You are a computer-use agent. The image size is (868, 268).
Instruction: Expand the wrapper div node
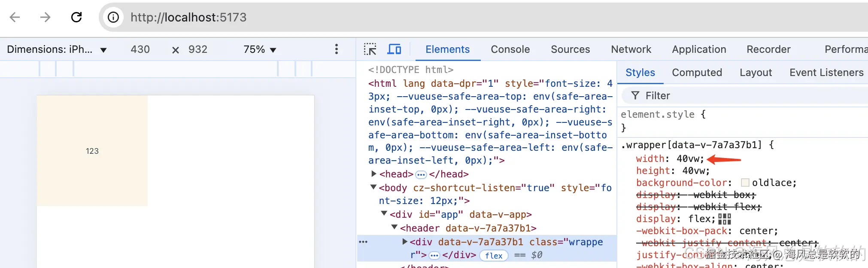404,242
